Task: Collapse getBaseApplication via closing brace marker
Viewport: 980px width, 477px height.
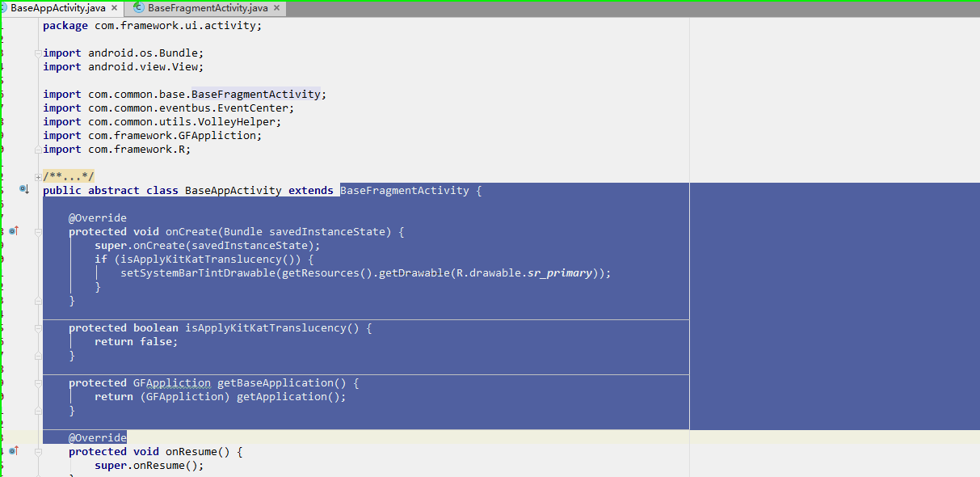Action: (x=38, y=411)
